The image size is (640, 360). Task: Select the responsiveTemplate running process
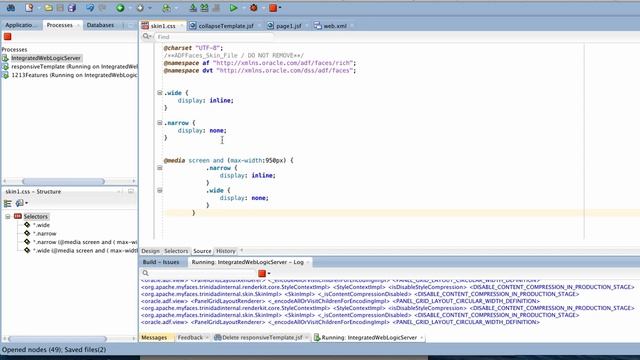(74, 67)
